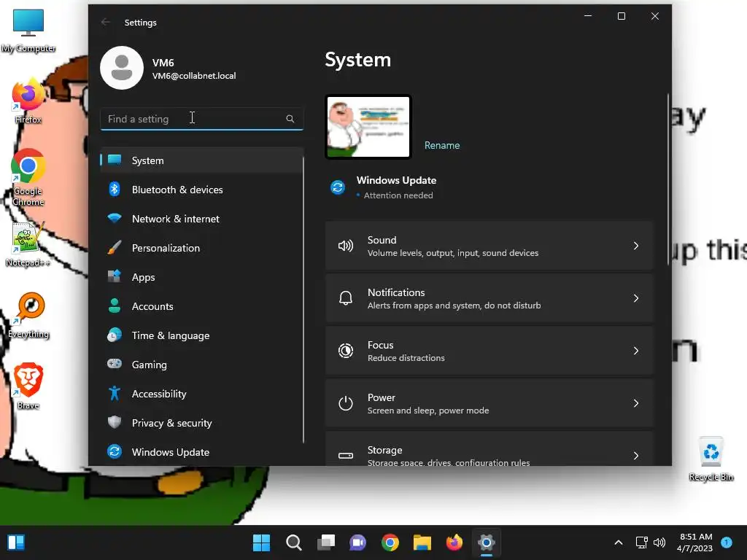Click the search magnifier in Find a setting
The width and height of the screenshot is (747, 560).
point(290,119)
